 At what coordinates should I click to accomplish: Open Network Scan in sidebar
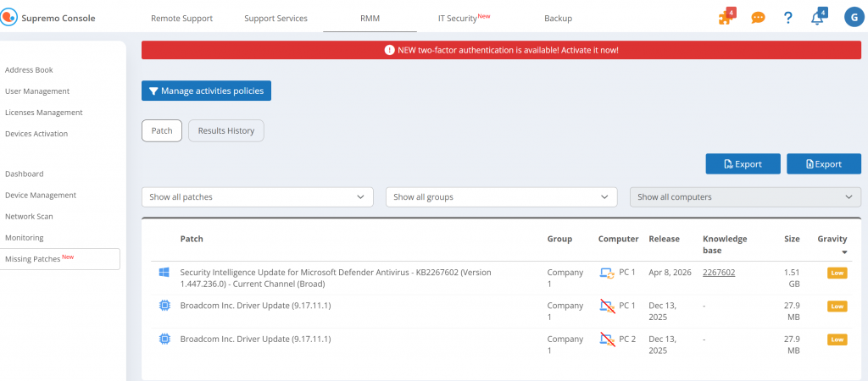[x=30, y=217]
